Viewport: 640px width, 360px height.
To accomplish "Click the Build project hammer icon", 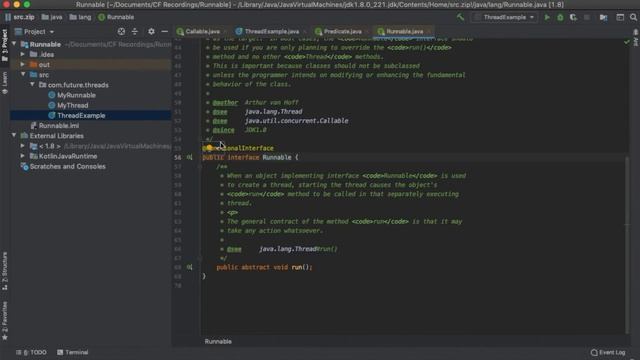I will coord(460,17).
